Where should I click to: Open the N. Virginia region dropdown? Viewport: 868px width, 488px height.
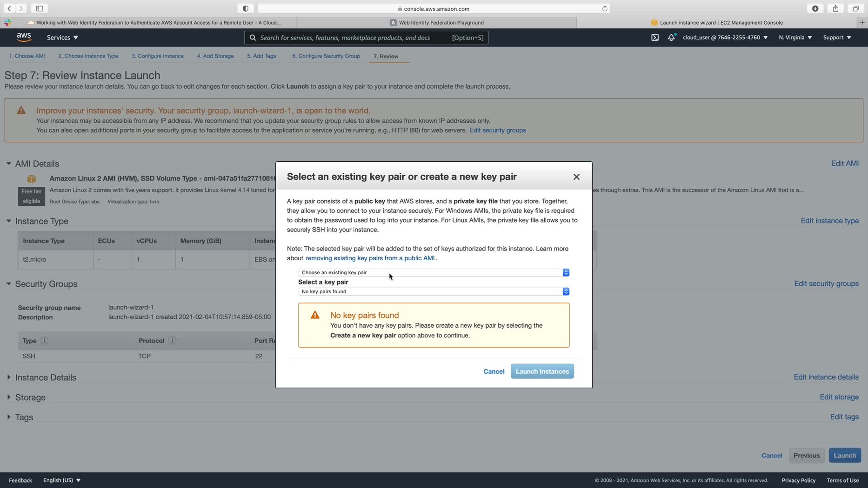[x=795, y=38]
